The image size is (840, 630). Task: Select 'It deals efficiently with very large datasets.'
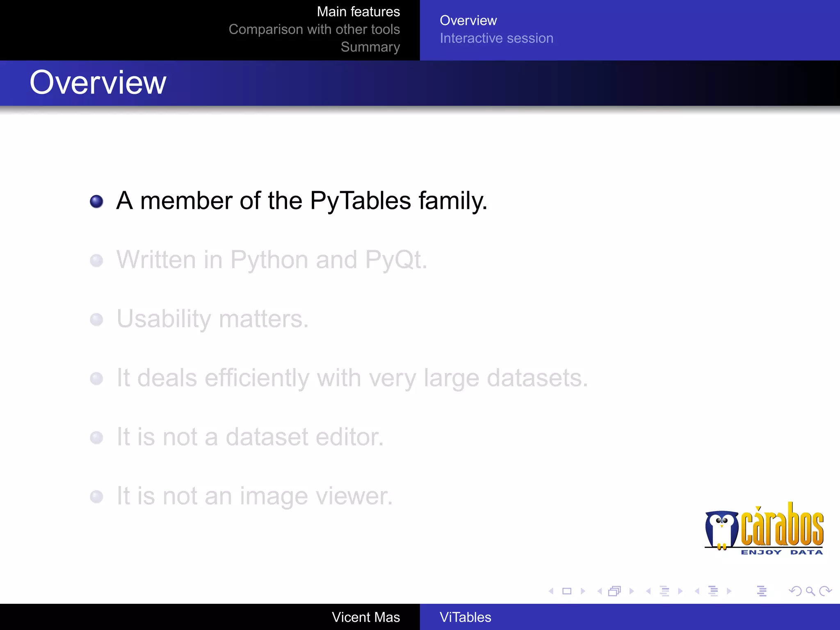[352, 378]
